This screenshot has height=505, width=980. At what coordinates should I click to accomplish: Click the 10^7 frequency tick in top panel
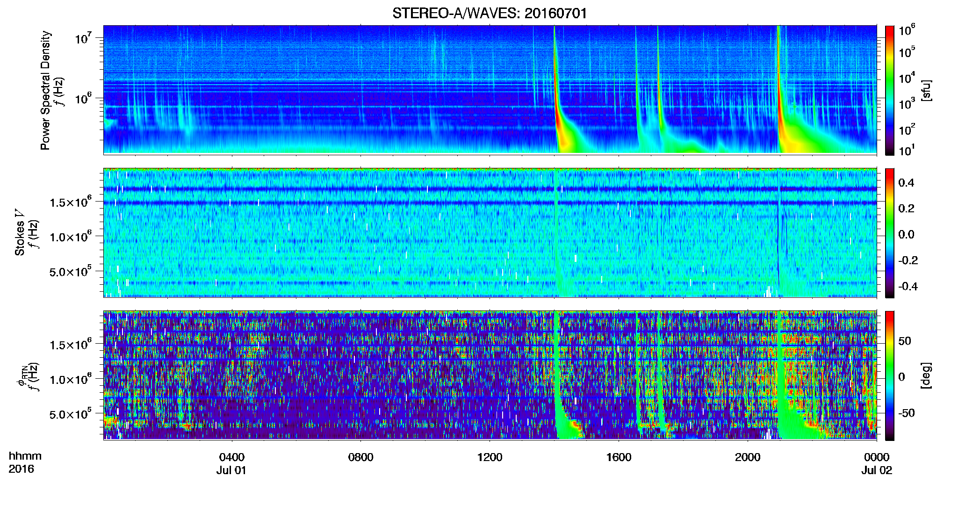click(x=84, y=38)
